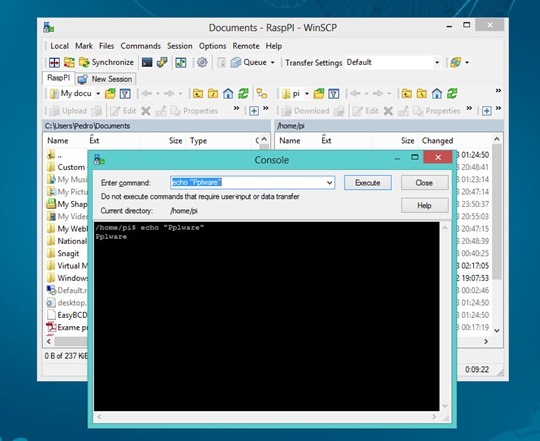The width and height of the screenshot is (540, 441).
Task: Click the remote panel filter icon
Action: 334,94
